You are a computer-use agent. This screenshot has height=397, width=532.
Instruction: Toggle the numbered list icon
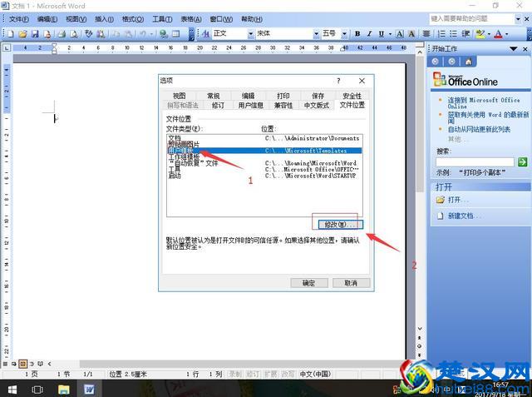coord(441,33)
